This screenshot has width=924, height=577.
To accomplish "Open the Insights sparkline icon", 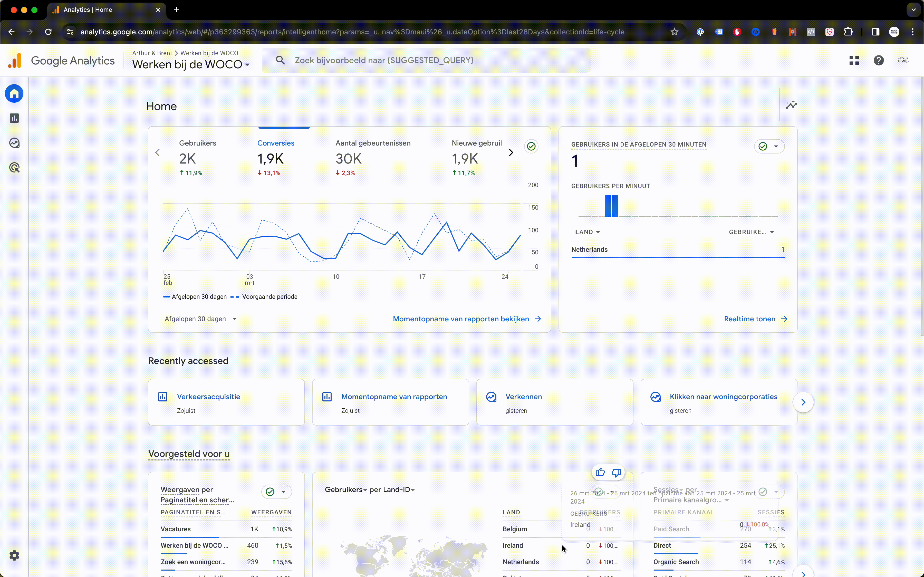I will pos(791,105).
